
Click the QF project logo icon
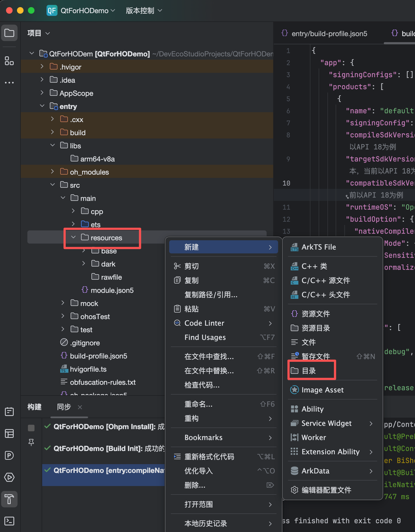(x=52, y=11)
